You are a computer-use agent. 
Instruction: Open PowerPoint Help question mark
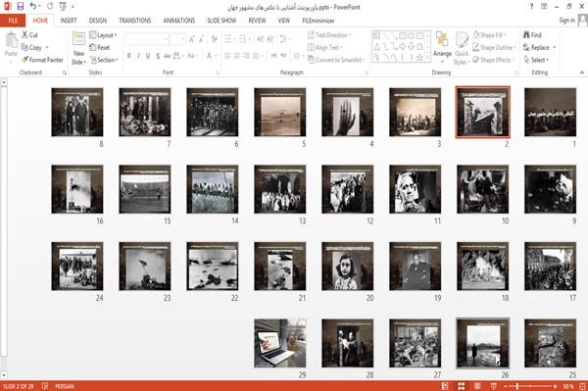coord(531,7)
